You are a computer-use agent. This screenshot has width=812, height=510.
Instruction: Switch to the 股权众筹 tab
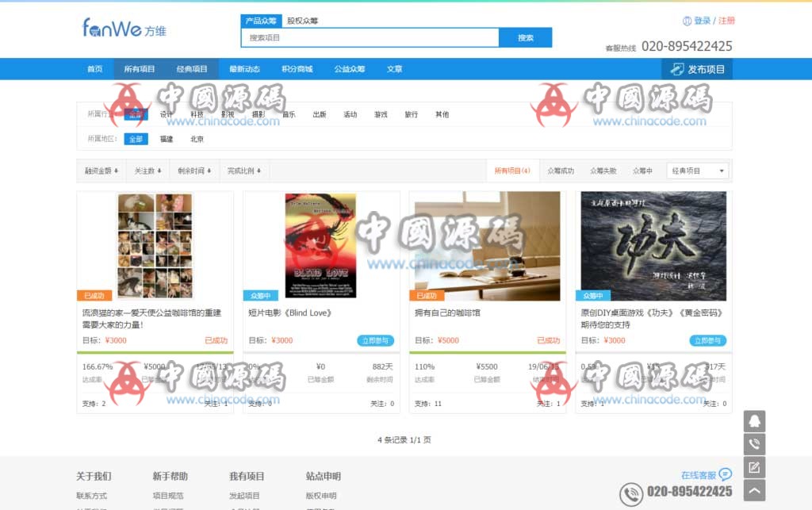(303, 20)
